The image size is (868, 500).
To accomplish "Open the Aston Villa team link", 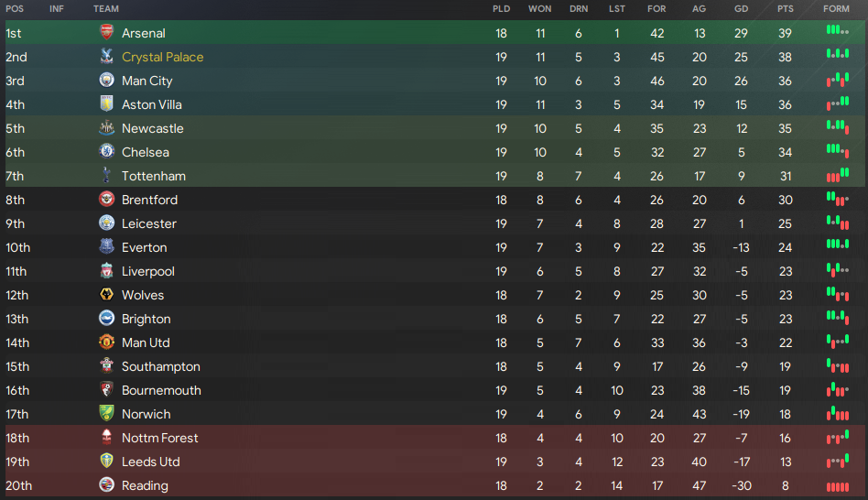I will pyautogui.click(x=152, y=104).
